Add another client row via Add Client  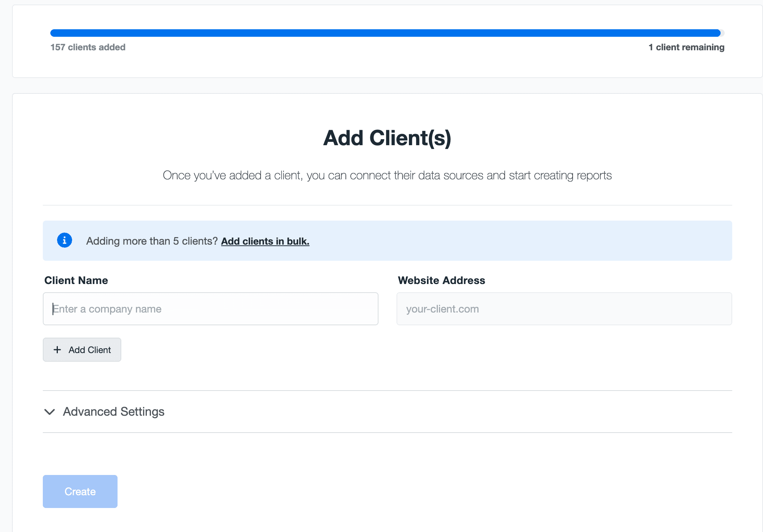click(x=82, y=349)
